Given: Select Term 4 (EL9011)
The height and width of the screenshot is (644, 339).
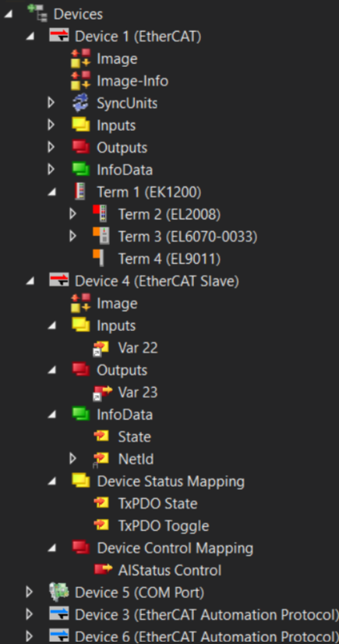Looking at the screenshot, I should (169, 259).
